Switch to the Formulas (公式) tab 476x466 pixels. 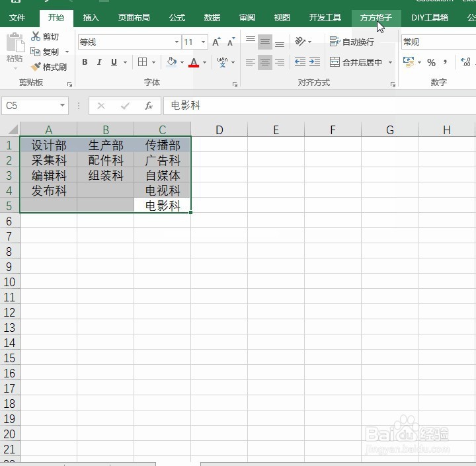tap(177, 18)
